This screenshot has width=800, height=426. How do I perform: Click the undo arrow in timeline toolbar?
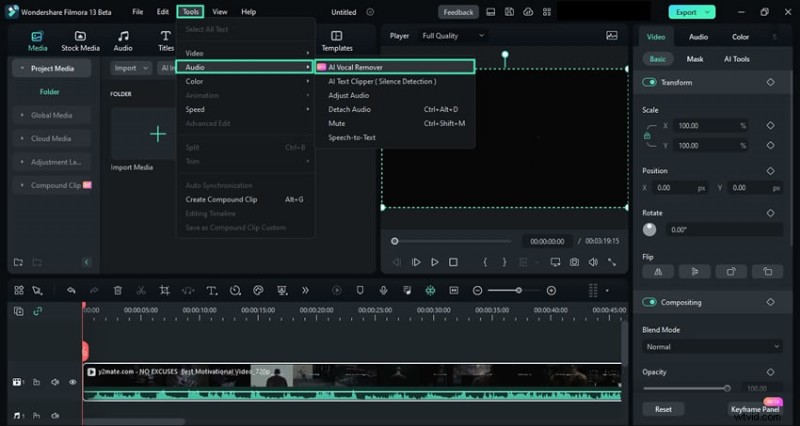(72, 291)
